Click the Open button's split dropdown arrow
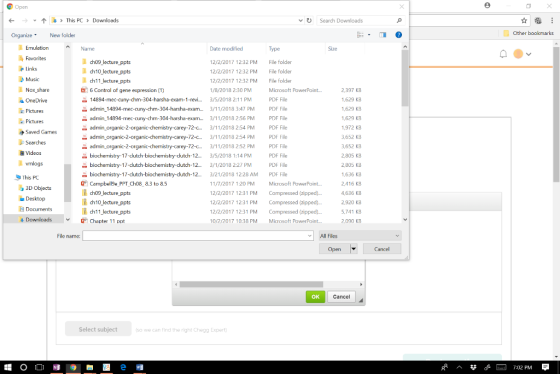The width and height of the screenshot is (560, 374). click(x=354, y=249)
